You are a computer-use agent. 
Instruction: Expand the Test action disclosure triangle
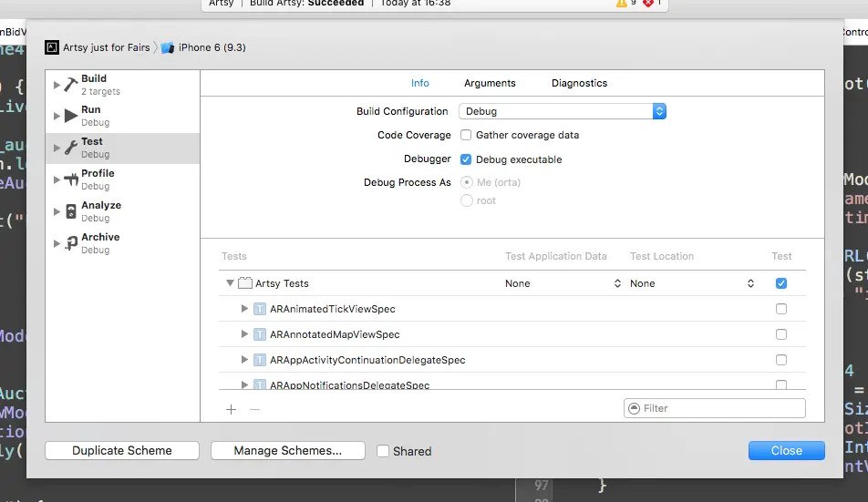coord(57,148)
